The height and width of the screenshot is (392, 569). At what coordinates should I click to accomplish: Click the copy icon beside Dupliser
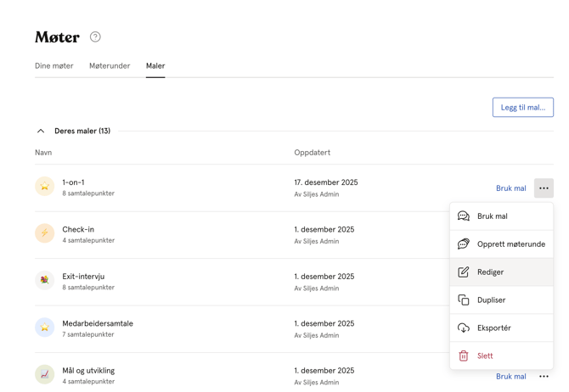pos(464,300)
